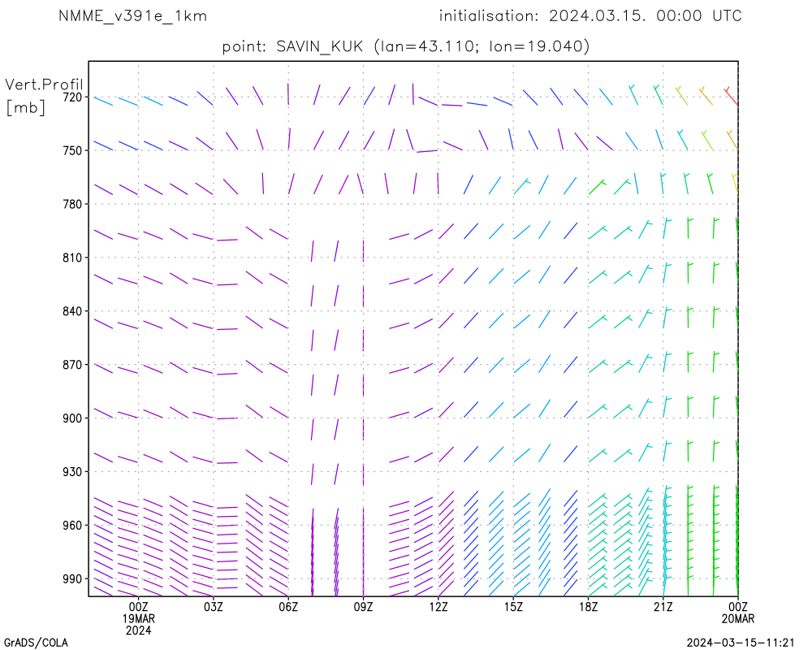Click the Vert.Profil axis title
This screenshot has height=650, width=812.
44,84
